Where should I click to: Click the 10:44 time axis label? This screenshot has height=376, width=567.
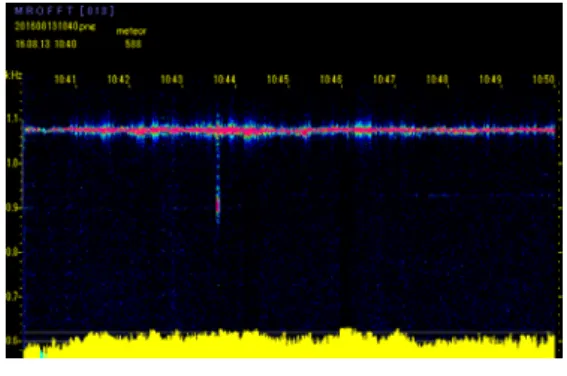(x=225, y=79)
